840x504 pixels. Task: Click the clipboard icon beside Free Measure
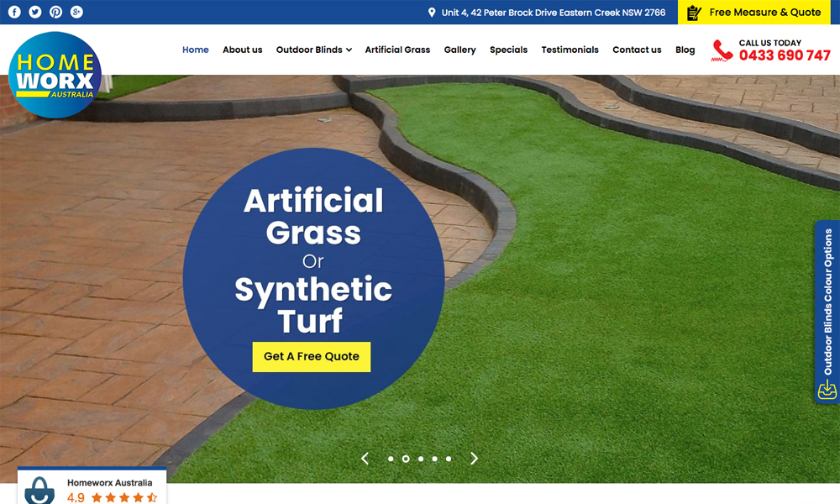tap(694, 13)
